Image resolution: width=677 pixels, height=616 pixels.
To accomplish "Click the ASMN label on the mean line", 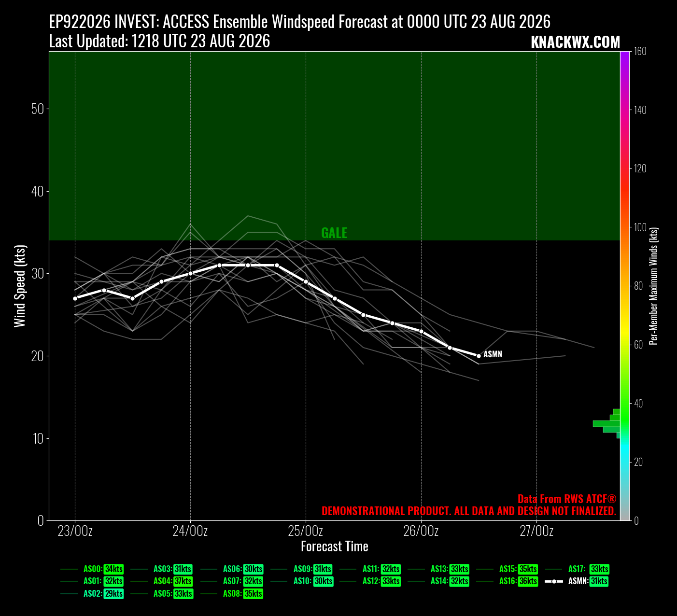I will [493, 354].
